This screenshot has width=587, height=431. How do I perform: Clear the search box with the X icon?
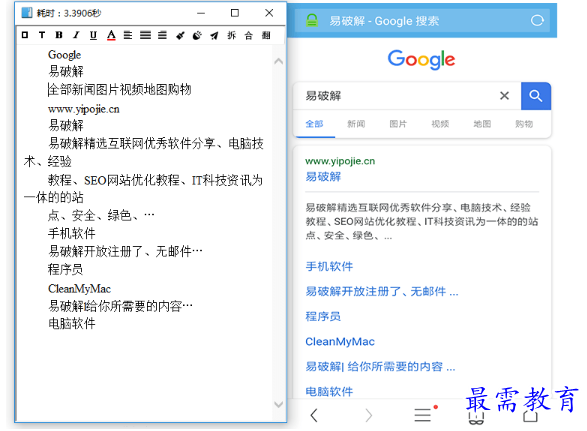[x=504, y=96]
